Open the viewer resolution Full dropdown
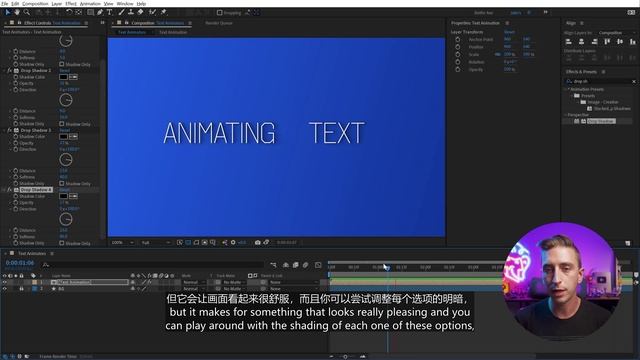 156,242
